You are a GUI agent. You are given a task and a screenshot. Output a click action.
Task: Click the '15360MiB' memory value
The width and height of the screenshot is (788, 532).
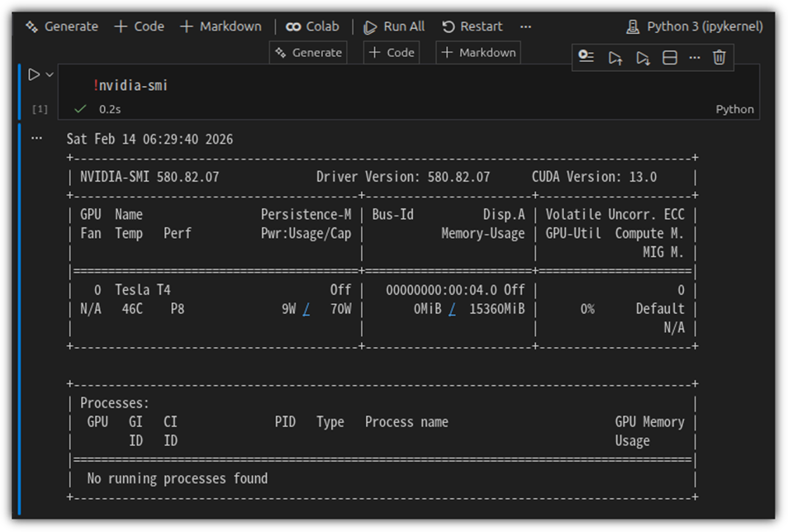point(497,309)
